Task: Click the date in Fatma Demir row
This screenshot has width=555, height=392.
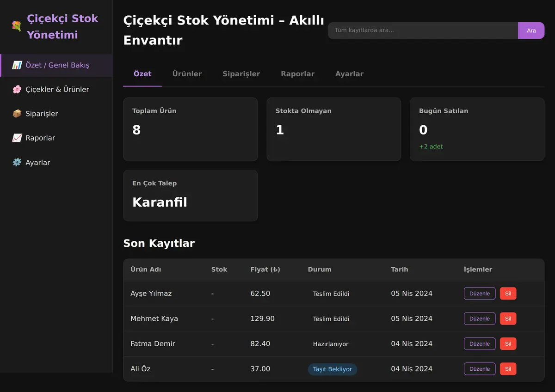Action: tap(412, 344)
